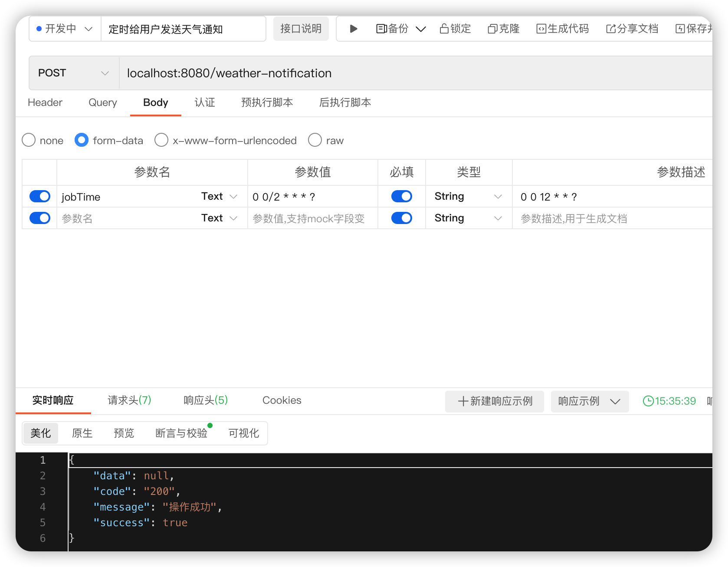The image size is (728, 567).
Task: Open String type dropdown in empty row
Action: [x=469, y=218]
